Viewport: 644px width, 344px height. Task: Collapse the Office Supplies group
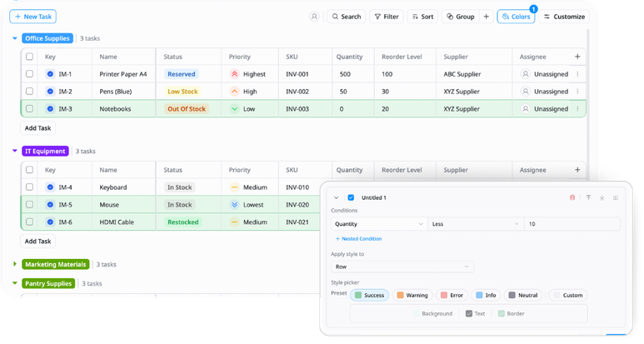(15, 38)
